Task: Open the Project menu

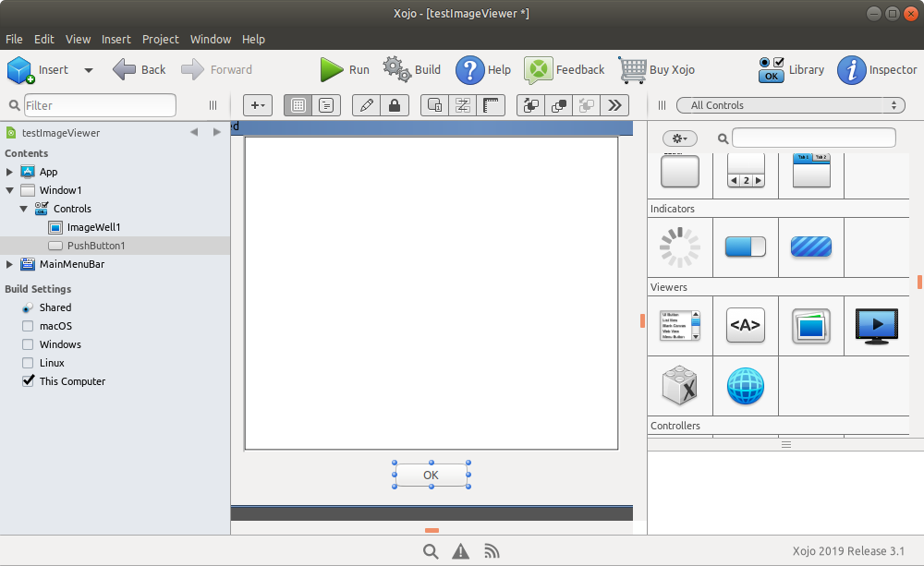Action: point(160,40)
